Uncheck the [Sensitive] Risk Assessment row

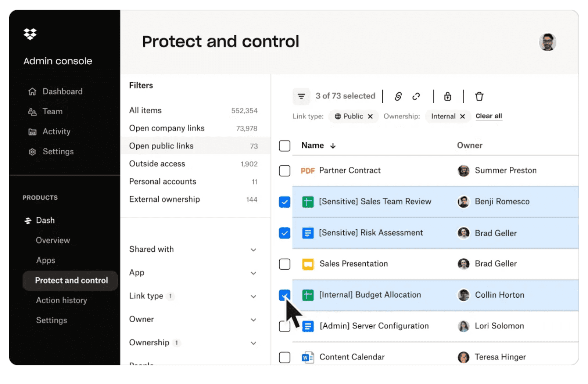point(284,233)
